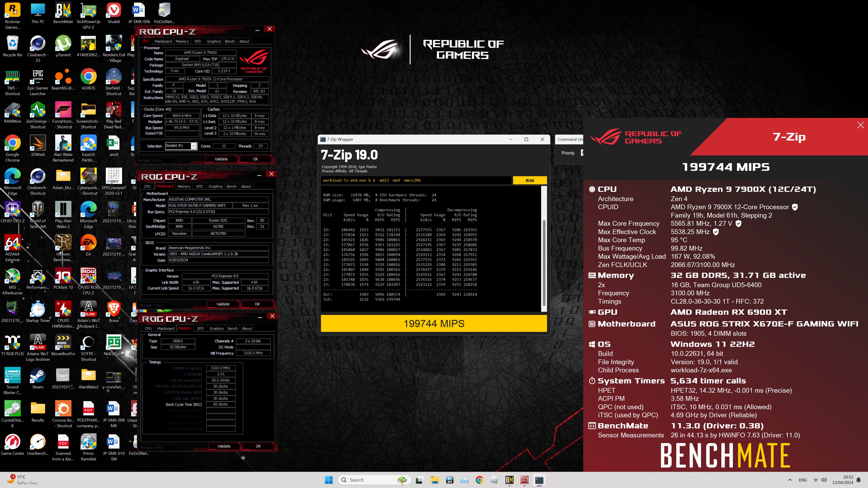The width and height of the screenshot is (868, 488).
Task: In the CPU-Z window showing motherboard info, open About tab
Action: click(246, 186)
